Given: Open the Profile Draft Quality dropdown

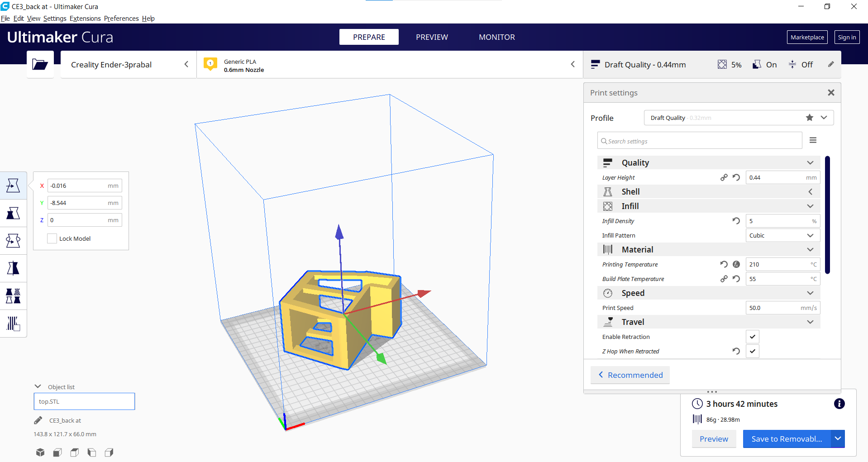Looking at the screenshot, I should [739, 118].
